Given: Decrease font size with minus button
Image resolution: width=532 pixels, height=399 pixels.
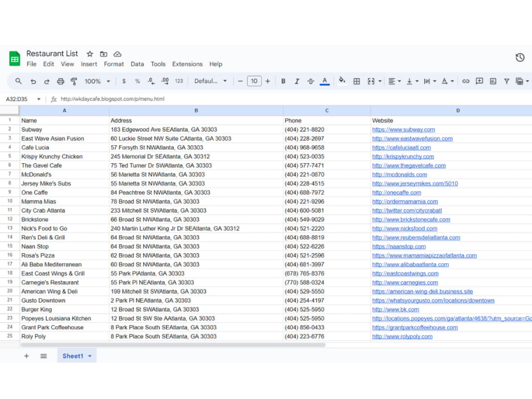Looking at the screenshot, I should click(x=240, y=81).
